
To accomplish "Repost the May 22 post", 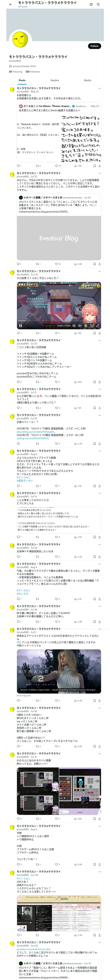I will point(37,166).
